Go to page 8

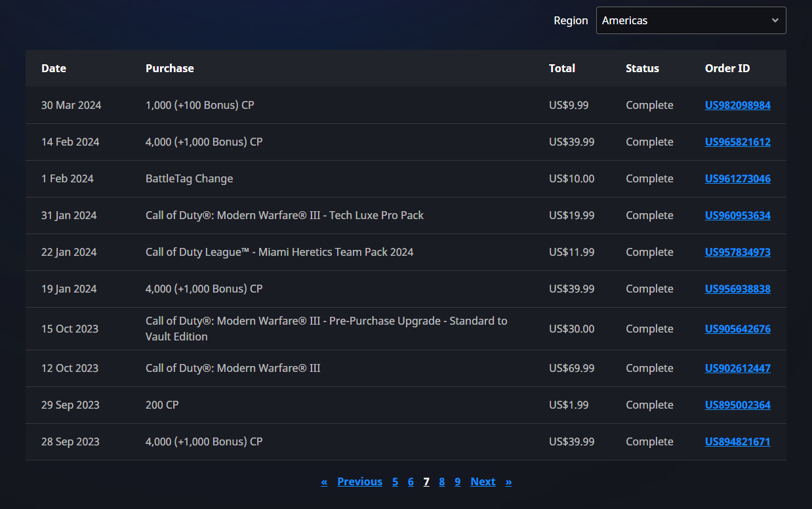pos(442,481)
